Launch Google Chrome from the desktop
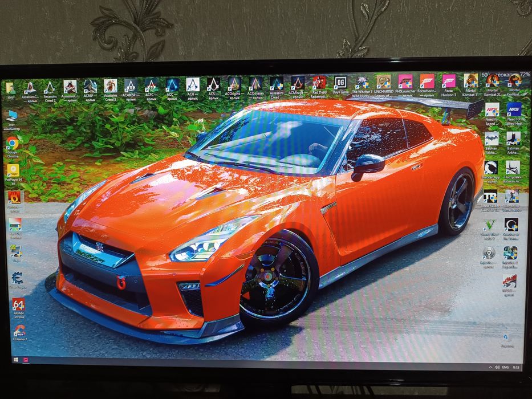 (x=12, y=148)
